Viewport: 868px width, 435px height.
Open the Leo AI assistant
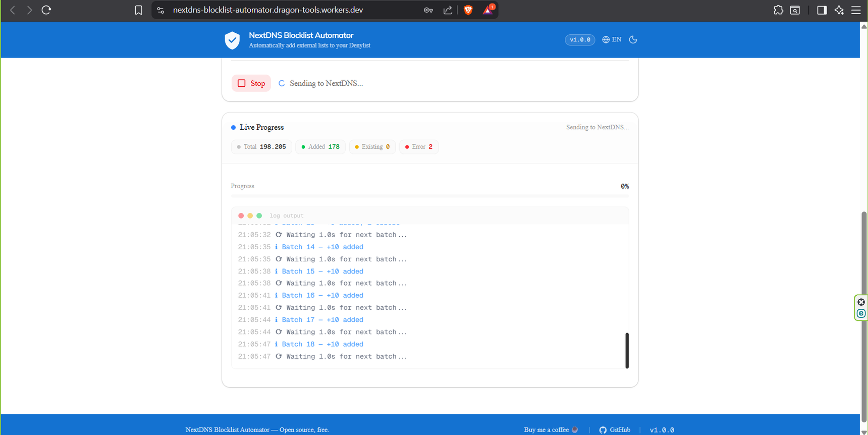click(839, 10)
